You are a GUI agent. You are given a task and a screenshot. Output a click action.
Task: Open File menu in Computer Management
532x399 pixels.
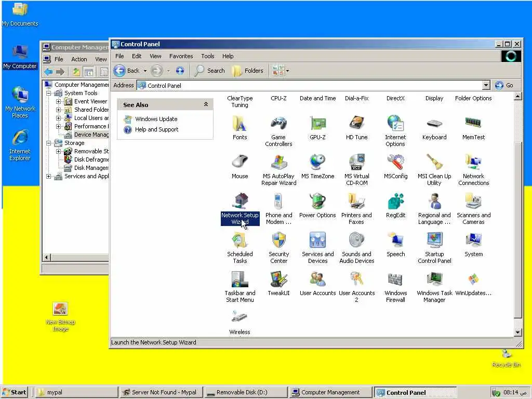[x=59, y=59]
